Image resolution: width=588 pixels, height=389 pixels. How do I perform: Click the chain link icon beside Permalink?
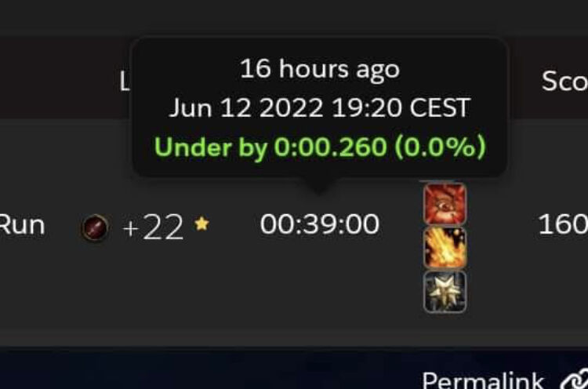click(575, 380)
